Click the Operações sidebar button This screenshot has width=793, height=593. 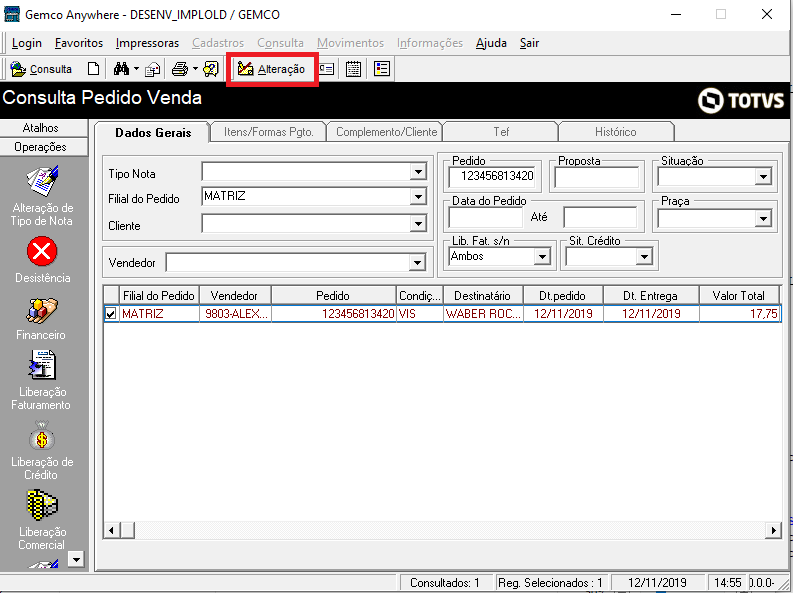(x=41, y=147)
